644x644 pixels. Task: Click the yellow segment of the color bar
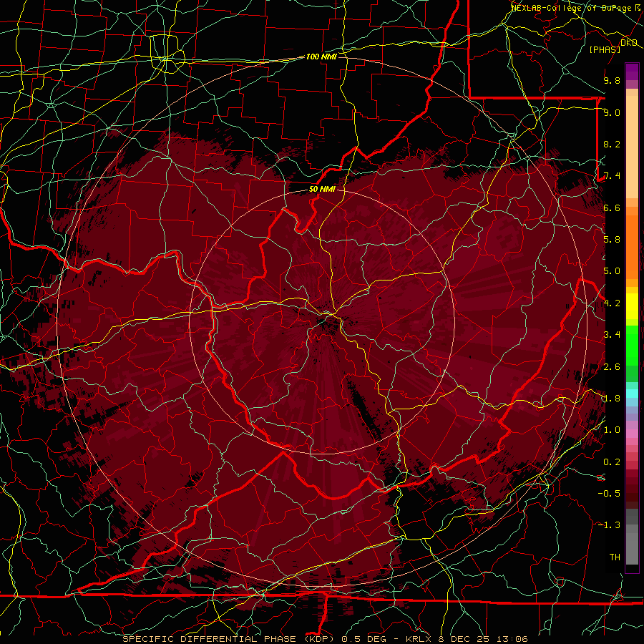[632, 306]
